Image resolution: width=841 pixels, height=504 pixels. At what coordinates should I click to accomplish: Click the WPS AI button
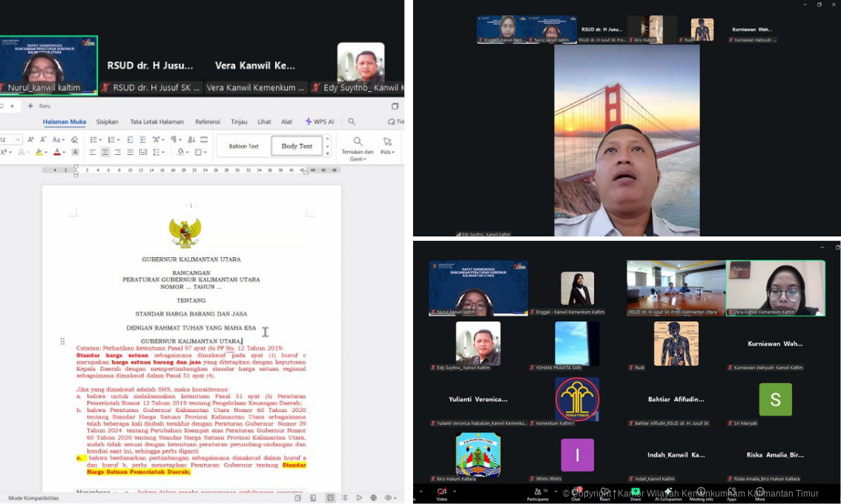(320, 122)
